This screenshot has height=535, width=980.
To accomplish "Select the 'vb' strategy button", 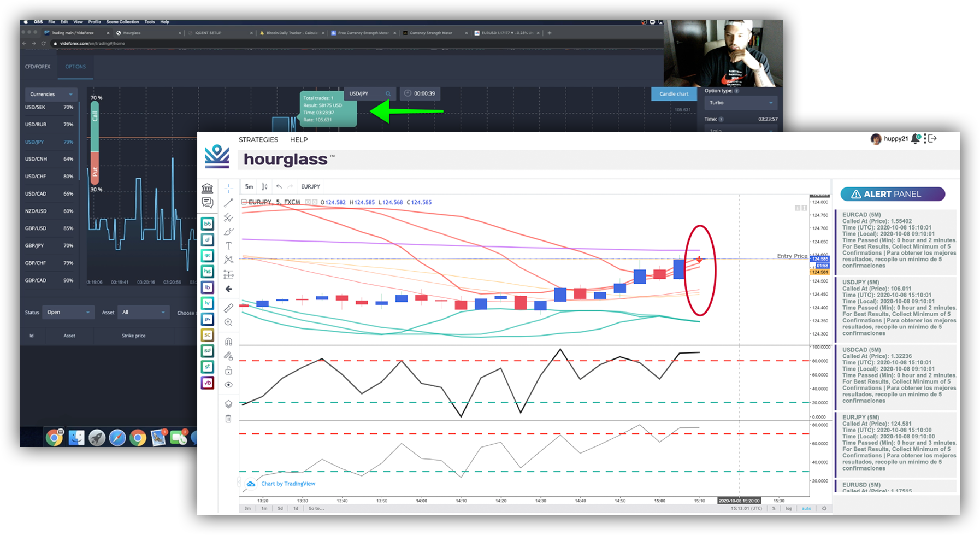I will (208, 383).
